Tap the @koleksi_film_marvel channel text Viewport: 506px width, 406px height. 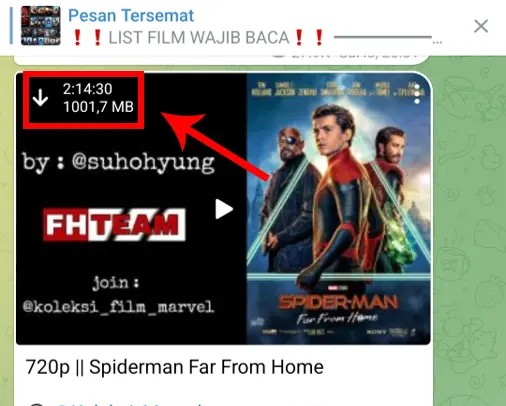point(118,307)
